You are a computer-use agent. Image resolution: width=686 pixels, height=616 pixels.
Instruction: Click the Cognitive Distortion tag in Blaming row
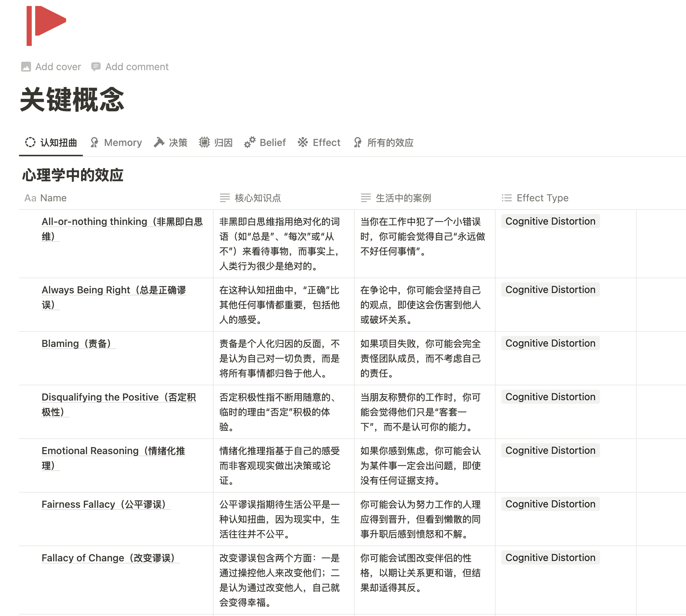pos(550,343)
